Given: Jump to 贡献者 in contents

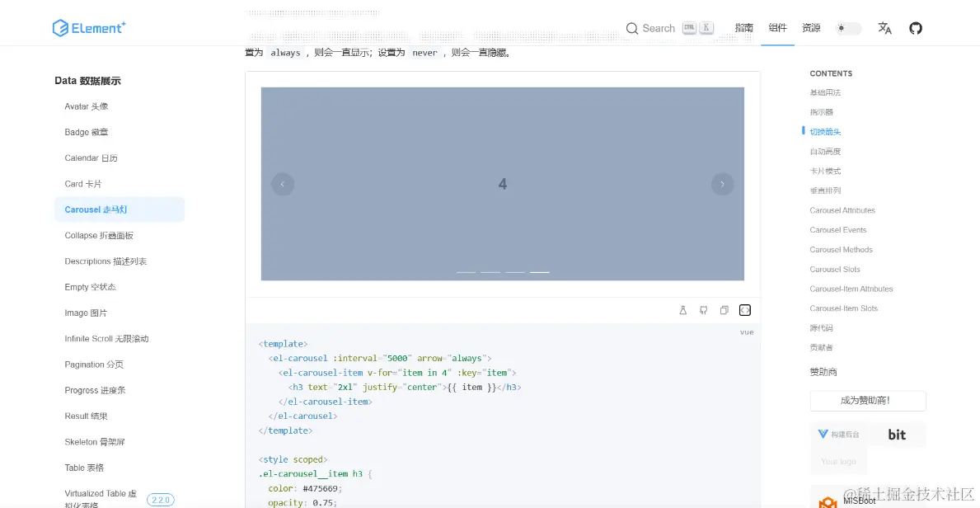Looking at the screenshot, I should pyautogui.click(x=821, y=347).
